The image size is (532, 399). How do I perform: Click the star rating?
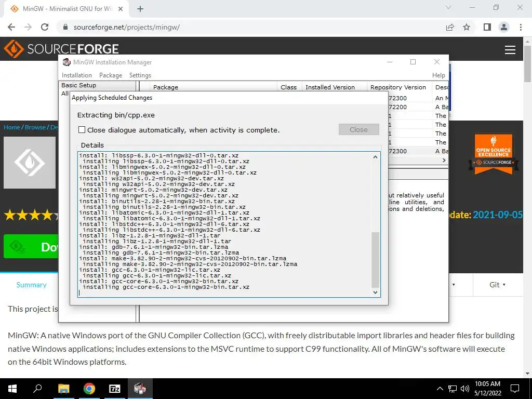click(31, 215)
